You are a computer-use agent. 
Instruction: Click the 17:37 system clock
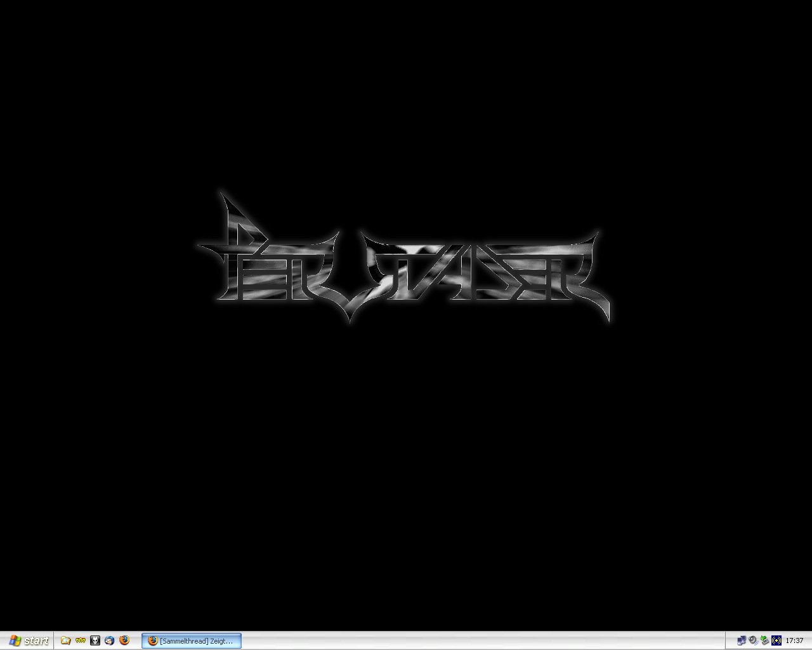coord(794,641)
